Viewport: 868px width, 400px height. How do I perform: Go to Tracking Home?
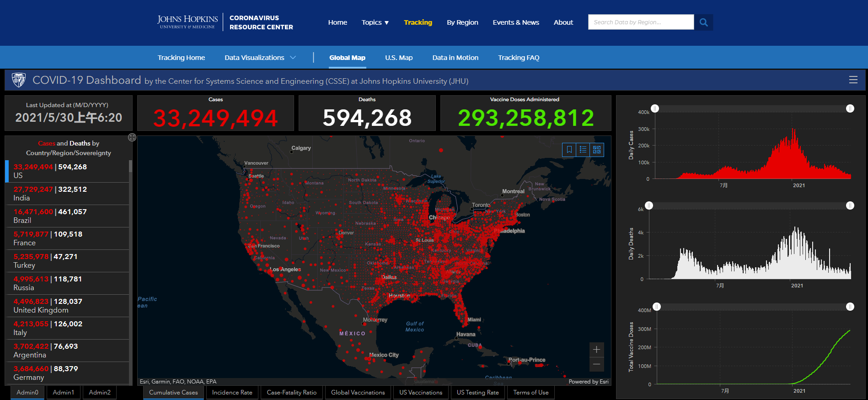coord(181,58)
